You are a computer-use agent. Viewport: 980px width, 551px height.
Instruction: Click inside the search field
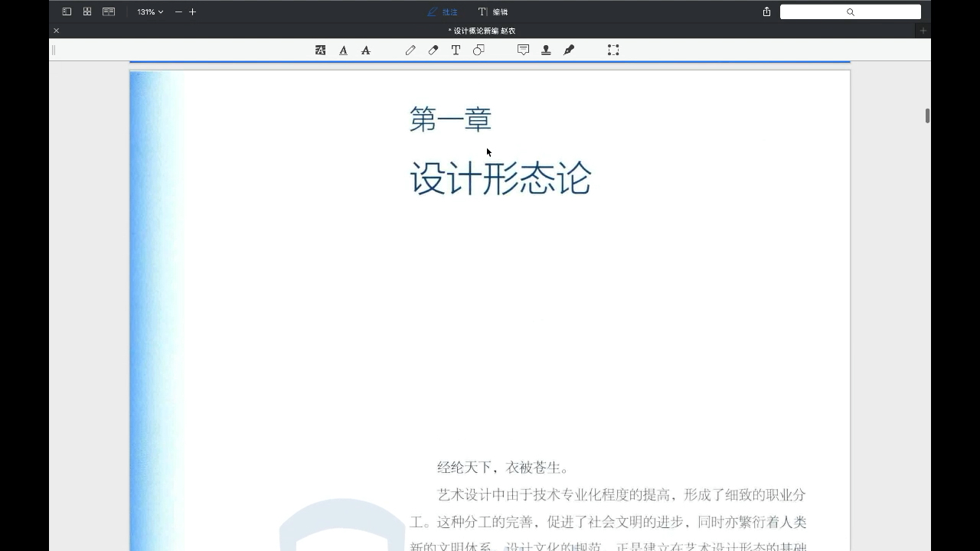(850, 11)
